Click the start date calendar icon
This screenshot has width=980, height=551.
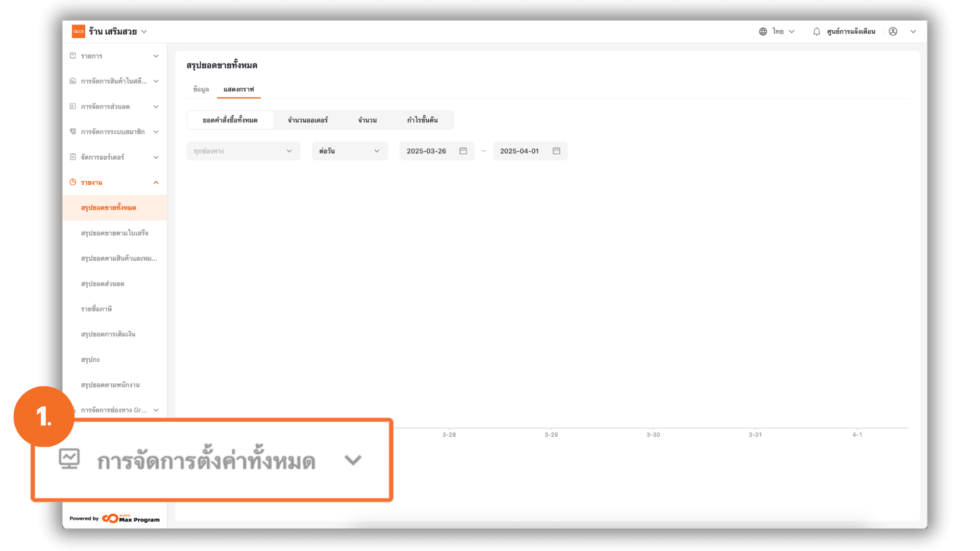463,151
